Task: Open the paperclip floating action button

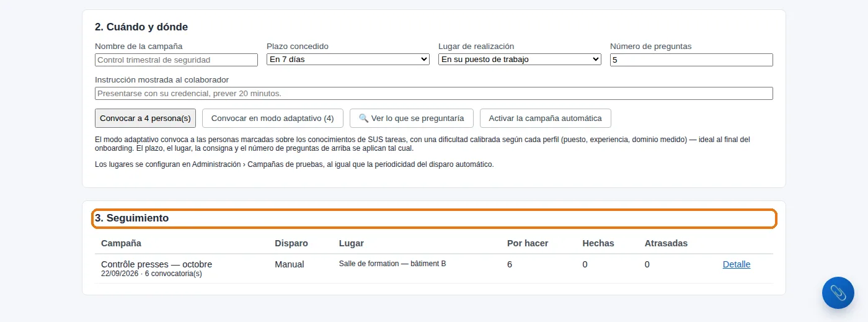Action: [838, 293]
